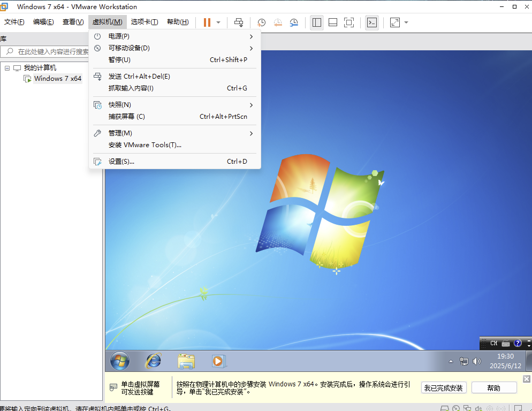This screenshot has width=532, height=411.
Task: Click the magnifier icon in library search
Action: tap(10, 51)
